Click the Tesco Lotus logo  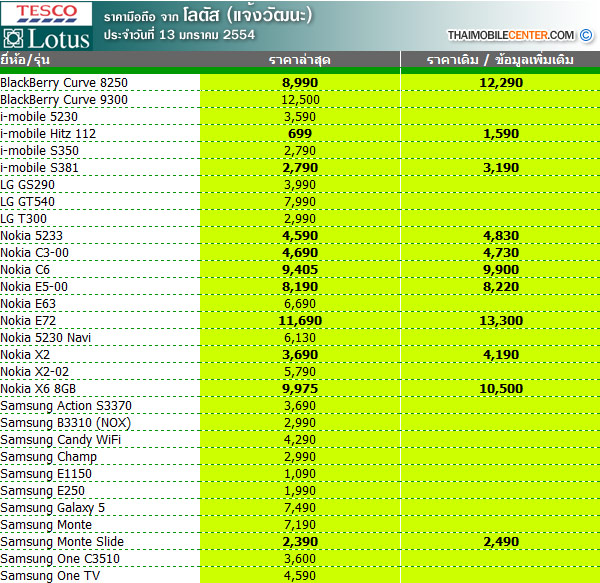[x=46, y=26]
